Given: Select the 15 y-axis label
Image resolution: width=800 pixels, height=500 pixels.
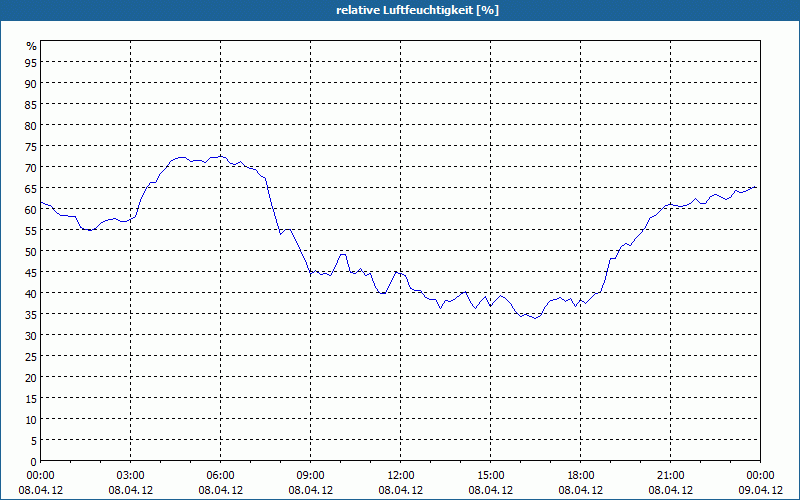Looking at the screenshot, I should tap(31, 398).
